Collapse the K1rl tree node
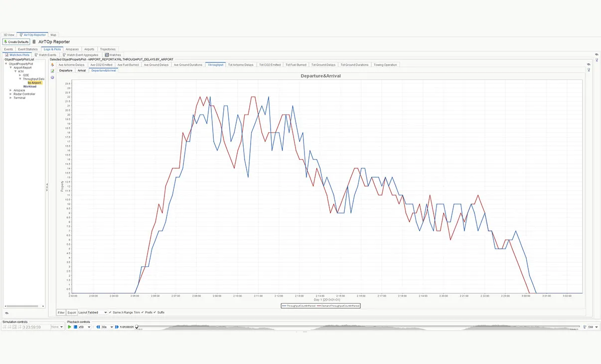 point(15,71)
